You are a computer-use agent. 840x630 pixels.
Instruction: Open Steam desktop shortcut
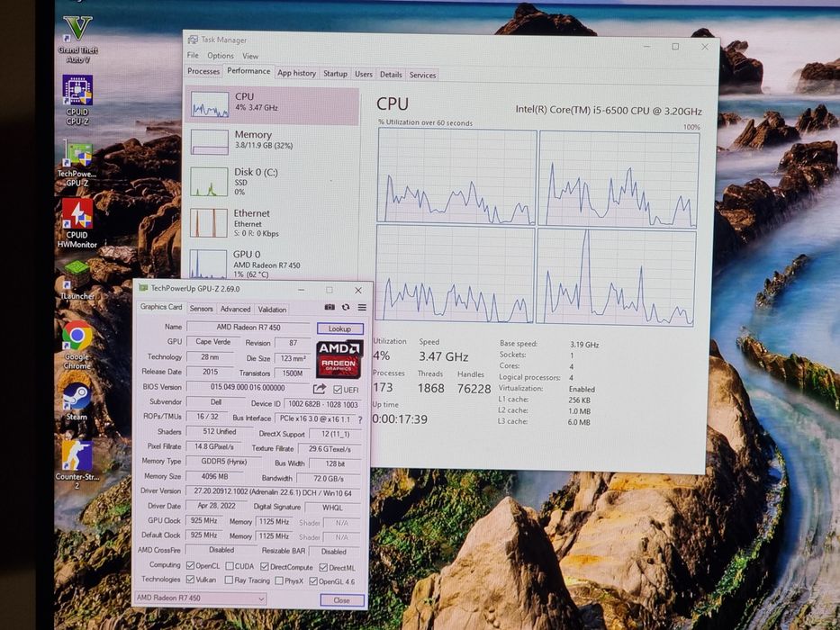coord(77,400)
